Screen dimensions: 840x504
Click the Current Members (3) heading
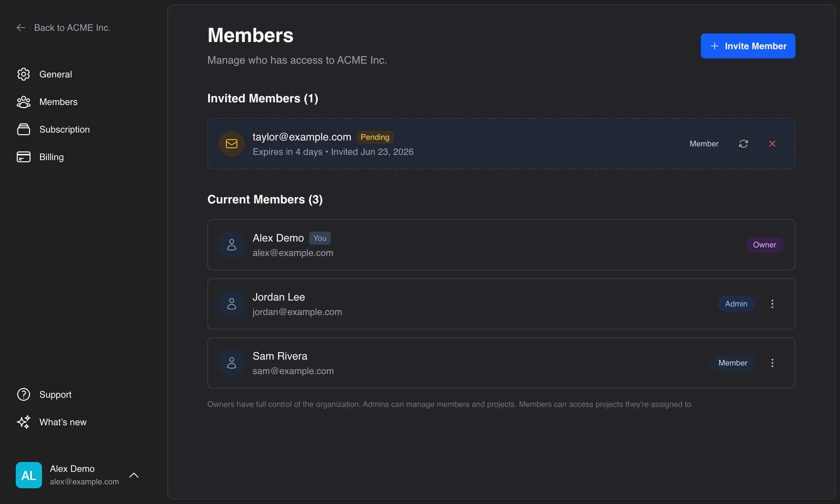click(265, 199)
